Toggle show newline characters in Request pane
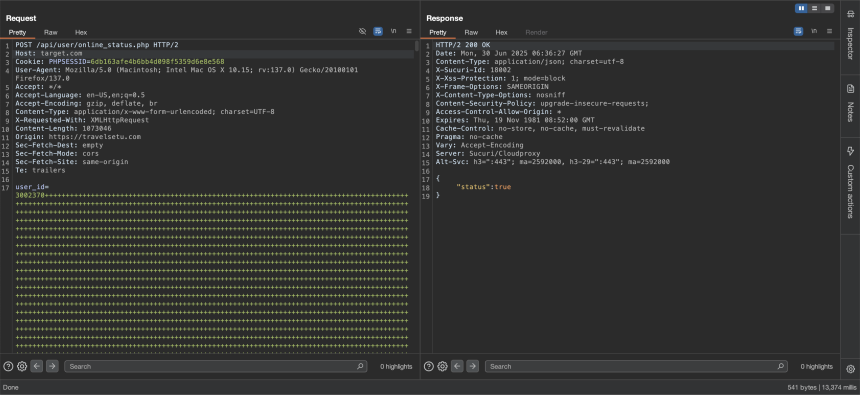This screenshot has width=860, height=395. pos(393,32)
